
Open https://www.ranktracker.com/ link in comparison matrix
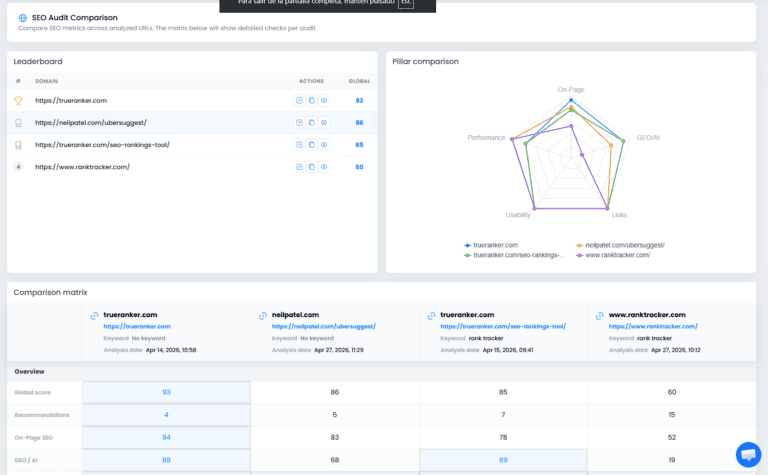(x=653, y=326)
